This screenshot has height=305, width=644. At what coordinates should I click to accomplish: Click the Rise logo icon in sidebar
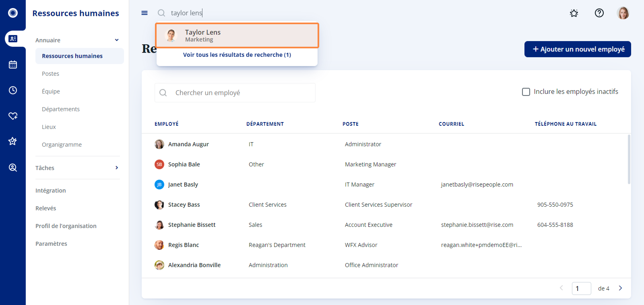click(13, 13)
